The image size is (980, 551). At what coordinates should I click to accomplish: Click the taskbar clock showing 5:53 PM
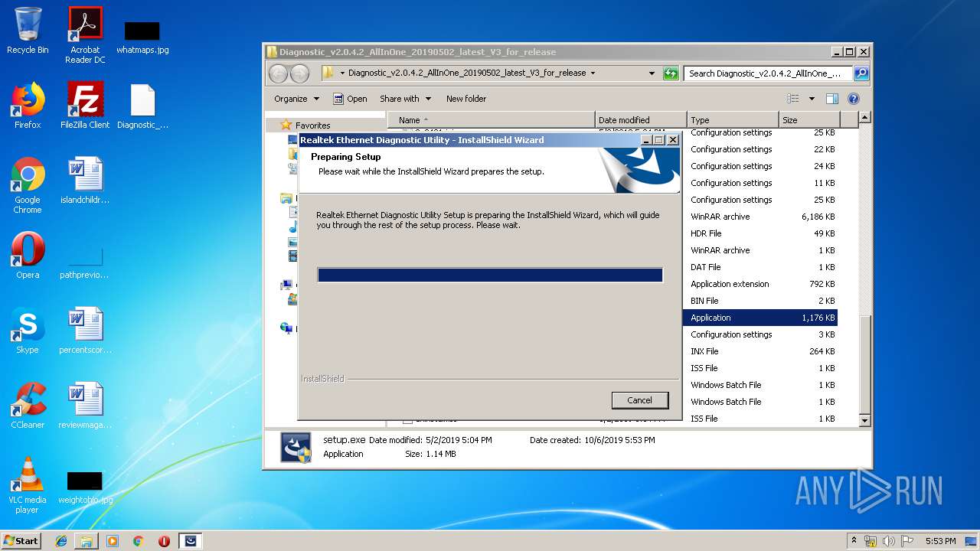tap(940, 541)
